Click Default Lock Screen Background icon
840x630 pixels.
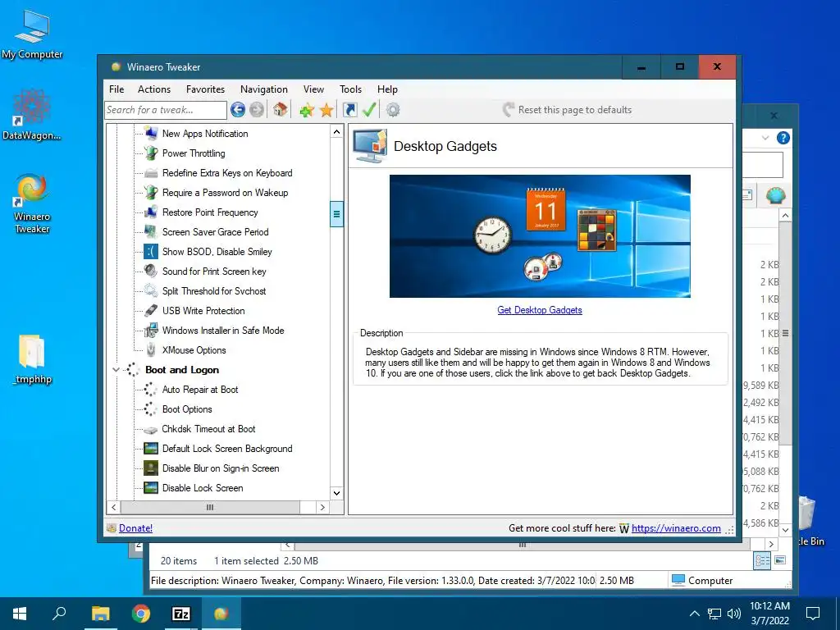(x=151, y=449)
